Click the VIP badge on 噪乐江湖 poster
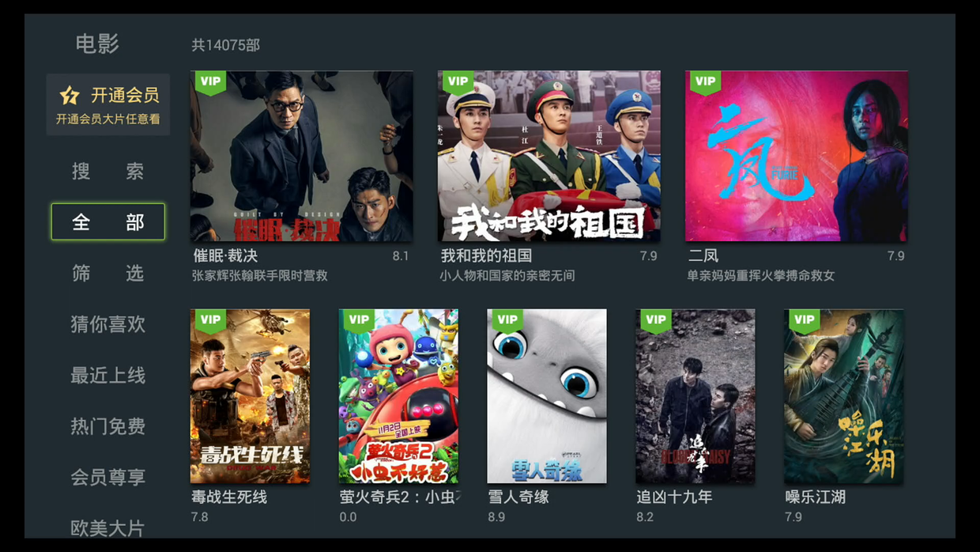The image size is (980, 552). click(804, 320)
